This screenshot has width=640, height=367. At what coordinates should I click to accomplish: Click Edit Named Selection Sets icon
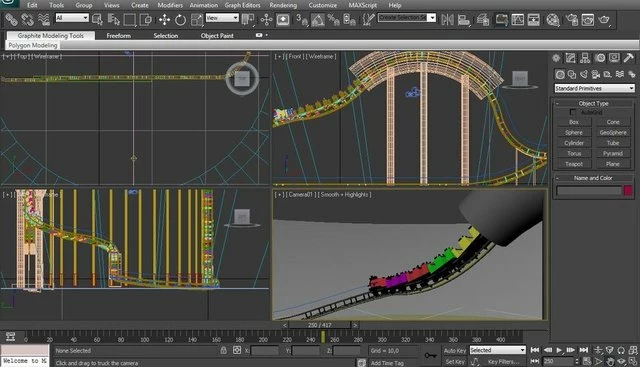pos(368,19)
